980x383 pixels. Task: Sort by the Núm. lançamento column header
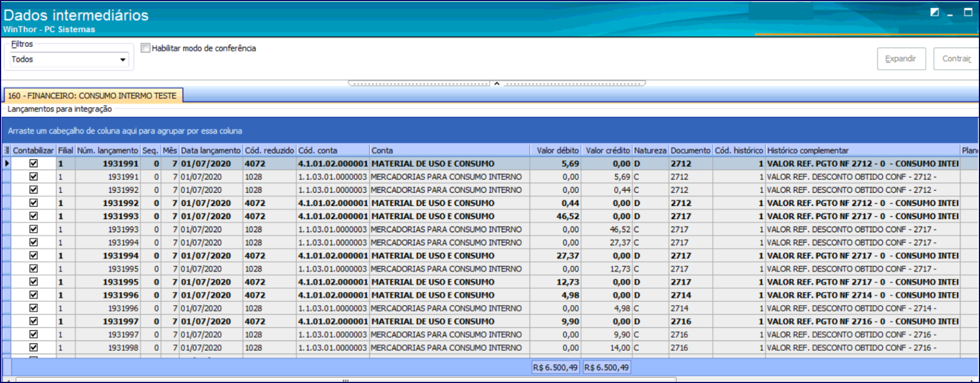107,150
